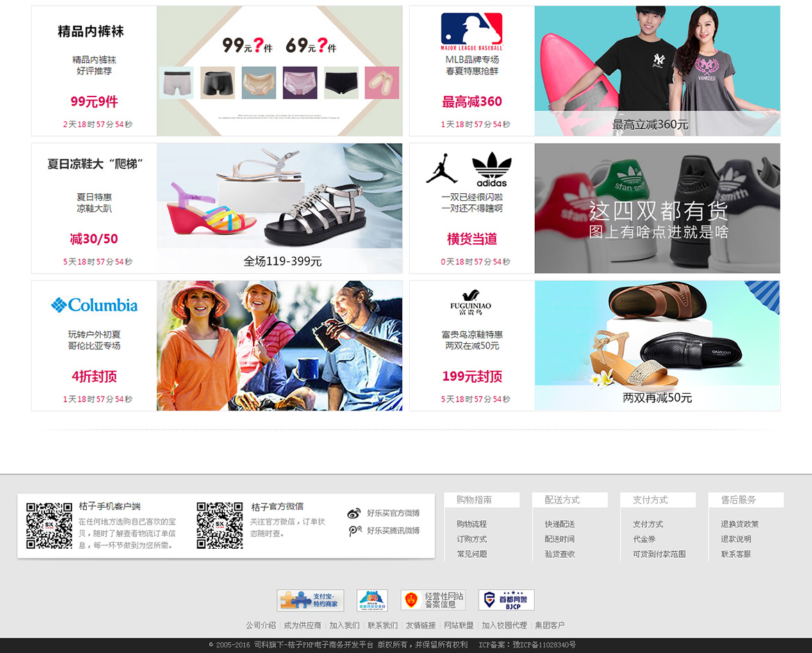Go to 加入我们 in the footer

tap(345, 625)
